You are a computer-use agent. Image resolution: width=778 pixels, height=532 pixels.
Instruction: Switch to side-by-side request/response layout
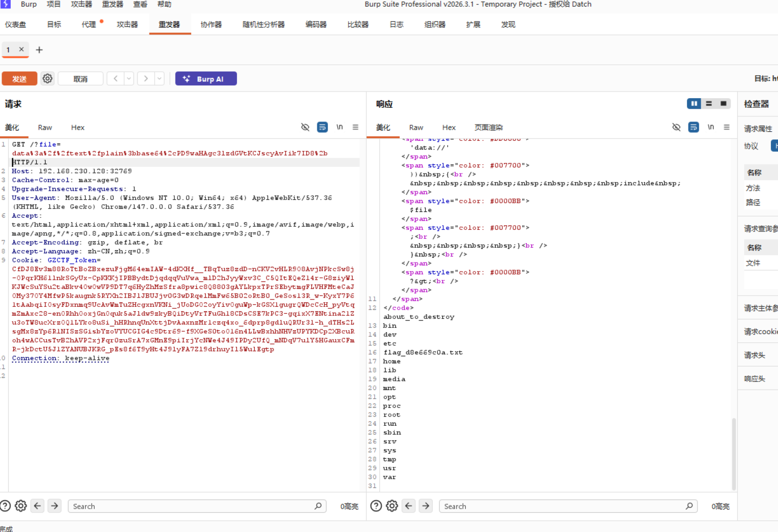[x=694, y=104]
